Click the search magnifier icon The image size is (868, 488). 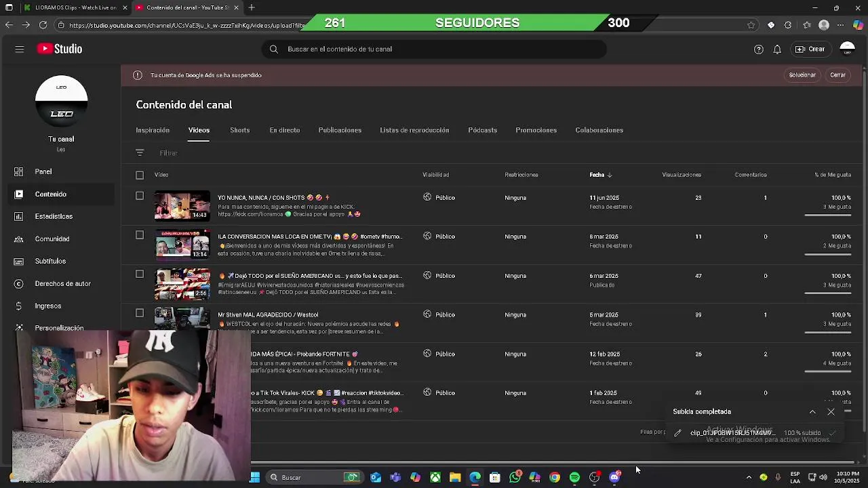[x=274, y=49]
